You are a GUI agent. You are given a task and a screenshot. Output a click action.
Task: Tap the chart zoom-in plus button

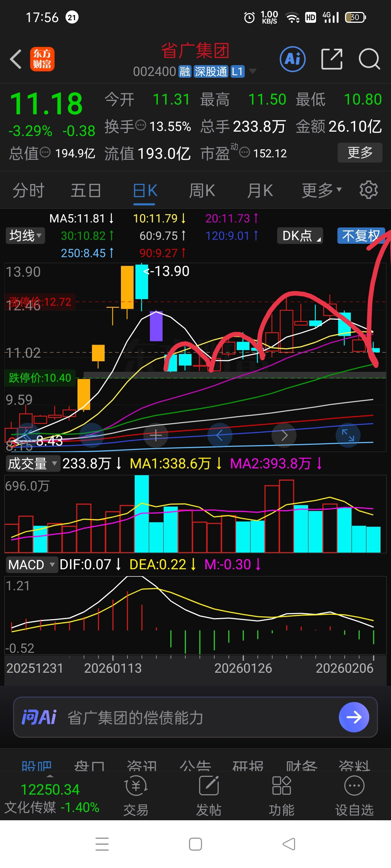tap(156, 435)
